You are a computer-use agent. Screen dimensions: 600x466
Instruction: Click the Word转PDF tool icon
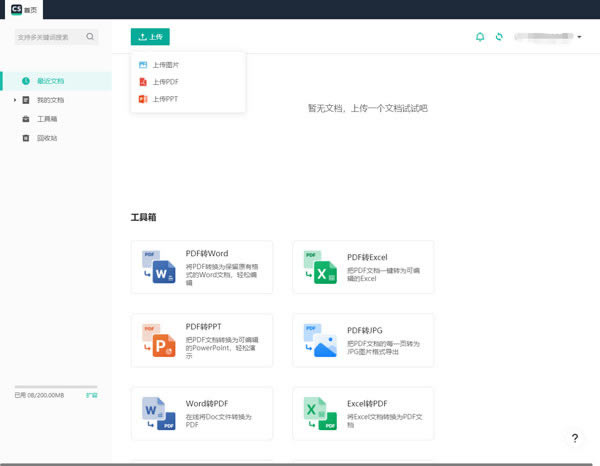click(158, 413)
